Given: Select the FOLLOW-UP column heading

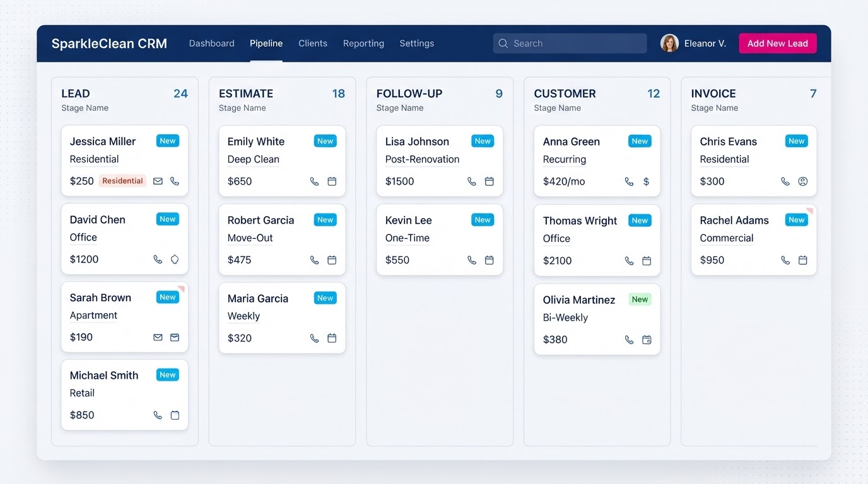Looking at the screenshot, I should click(409, 93).
